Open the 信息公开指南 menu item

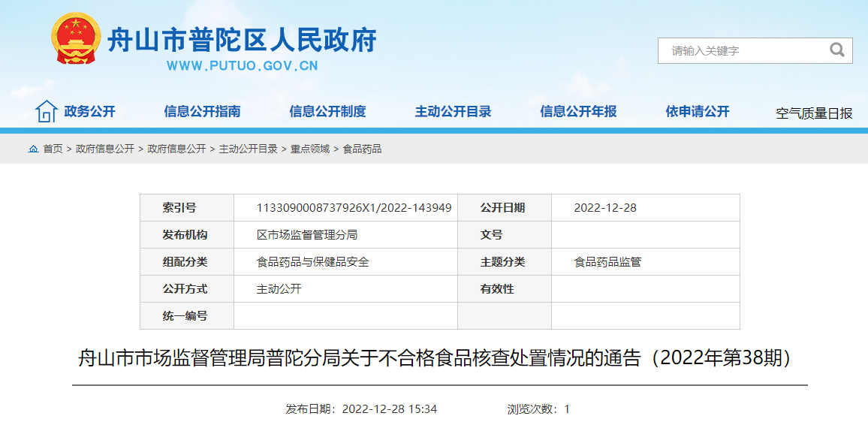[x=202, y=111]
